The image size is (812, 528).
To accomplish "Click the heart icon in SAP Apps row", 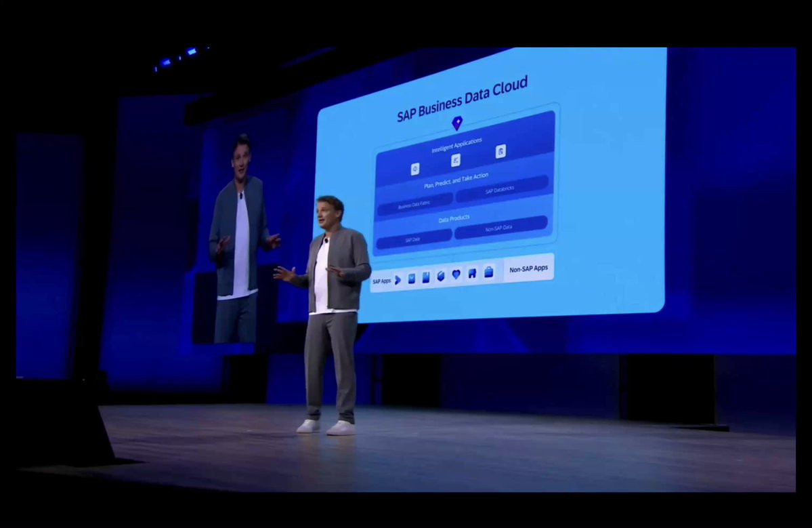I will (x=456, y=275).
